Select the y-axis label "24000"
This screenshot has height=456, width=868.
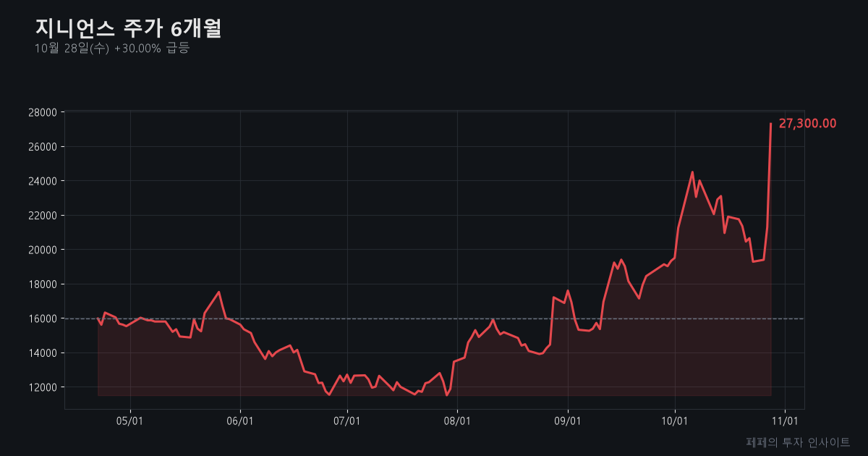pyautogui.click(x=43, y=181)
